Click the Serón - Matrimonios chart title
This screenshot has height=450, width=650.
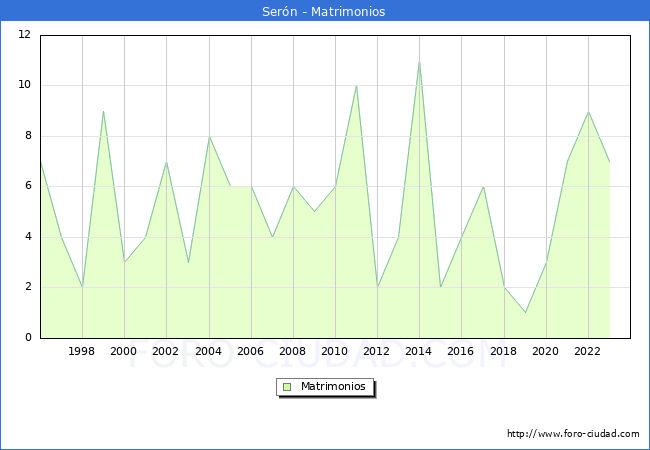tap(325, 11)
